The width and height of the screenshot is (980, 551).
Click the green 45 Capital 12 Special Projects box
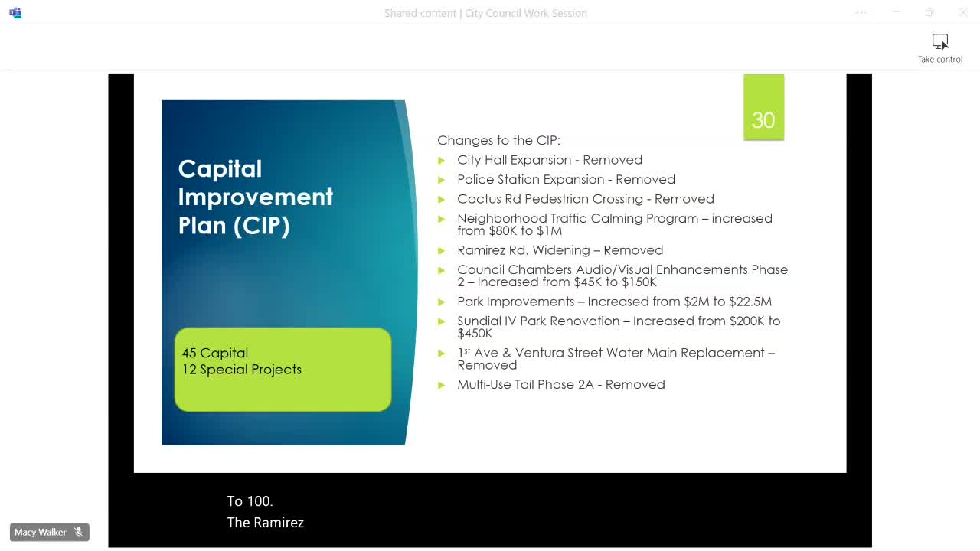tap(283, 370)
